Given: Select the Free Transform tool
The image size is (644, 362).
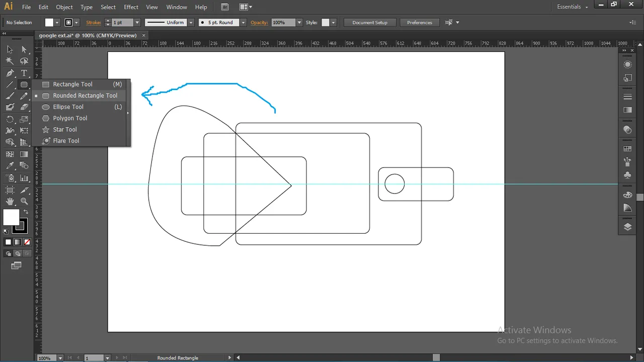Looking at the screenshot, I should pyautogui.click(x=24, y=131).
